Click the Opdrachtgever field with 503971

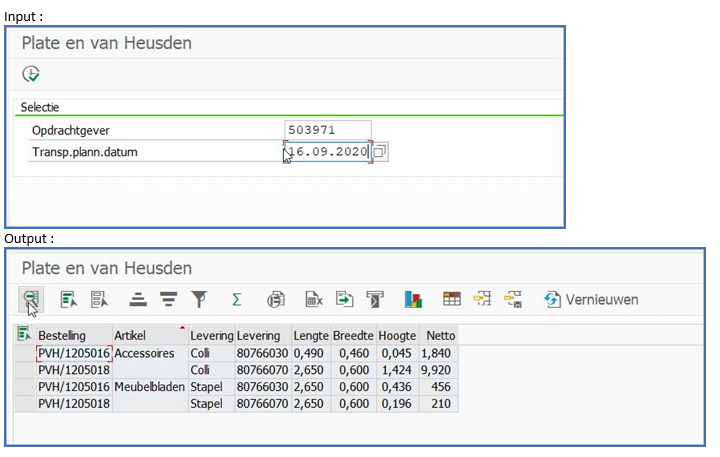tap(327, 130)
